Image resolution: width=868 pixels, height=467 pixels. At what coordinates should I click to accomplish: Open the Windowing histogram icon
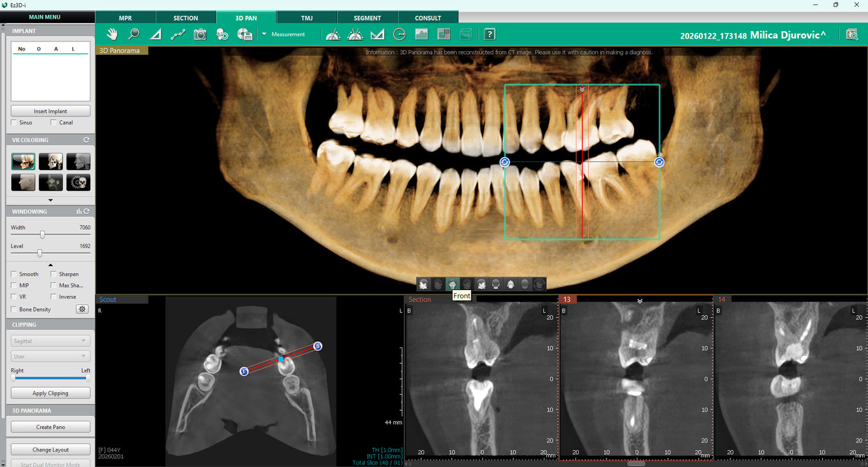79,211
